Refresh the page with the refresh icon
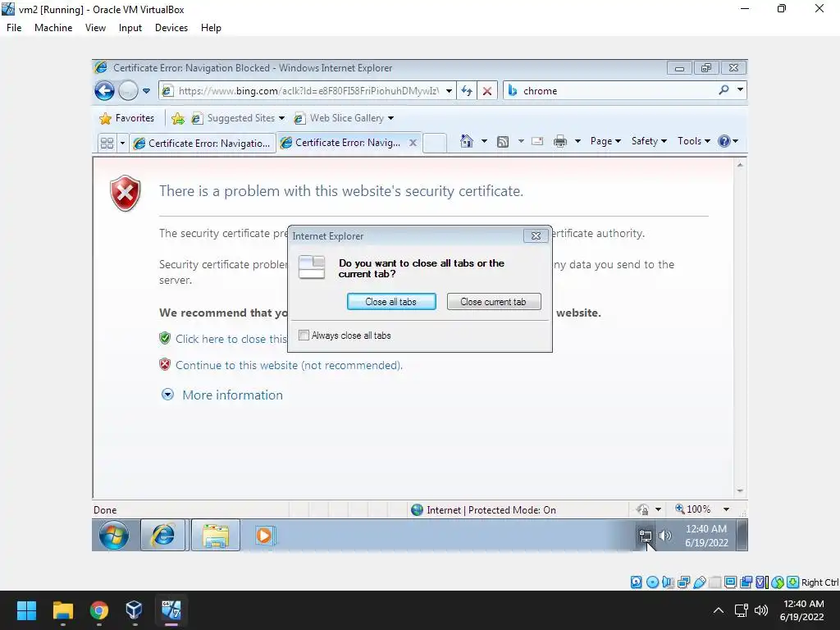 point(467,91)
